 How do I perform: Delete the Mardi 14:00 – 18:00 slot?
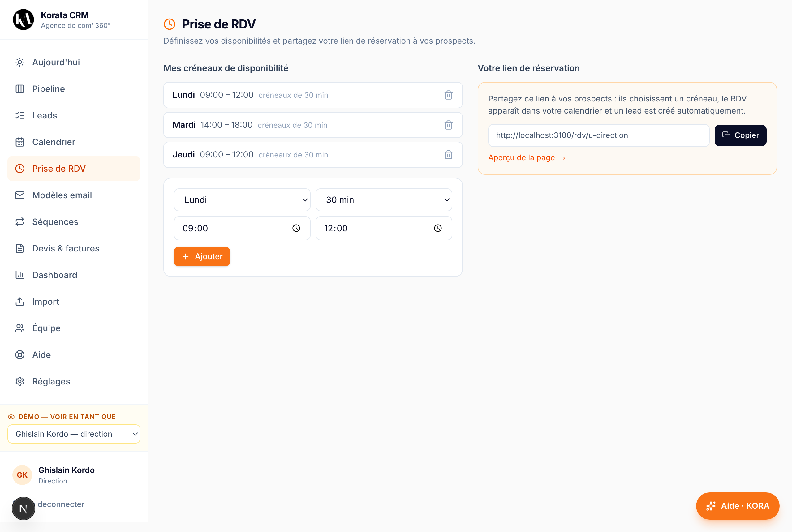tap(448, 125)
